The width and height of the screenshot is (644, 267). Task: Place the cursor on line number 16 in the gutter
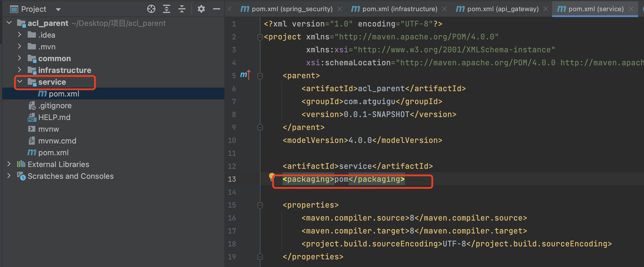232,218
